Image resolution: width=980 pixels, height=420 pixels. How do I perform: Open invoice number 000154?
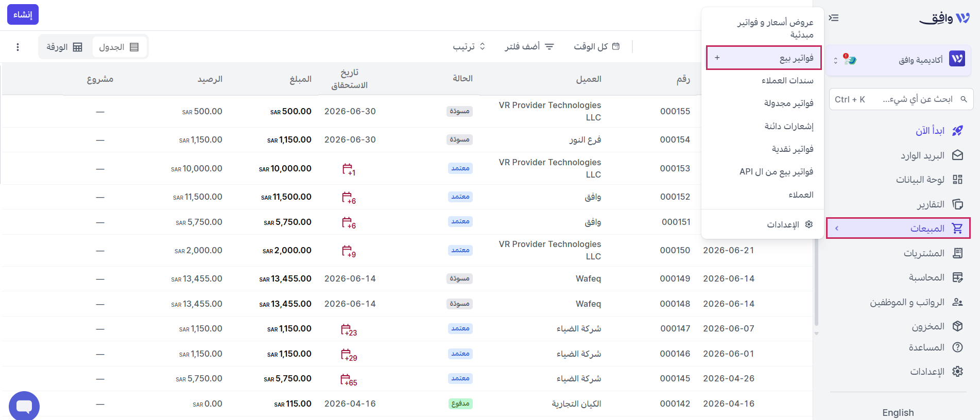pyautogui.click(x=675, y=139)
